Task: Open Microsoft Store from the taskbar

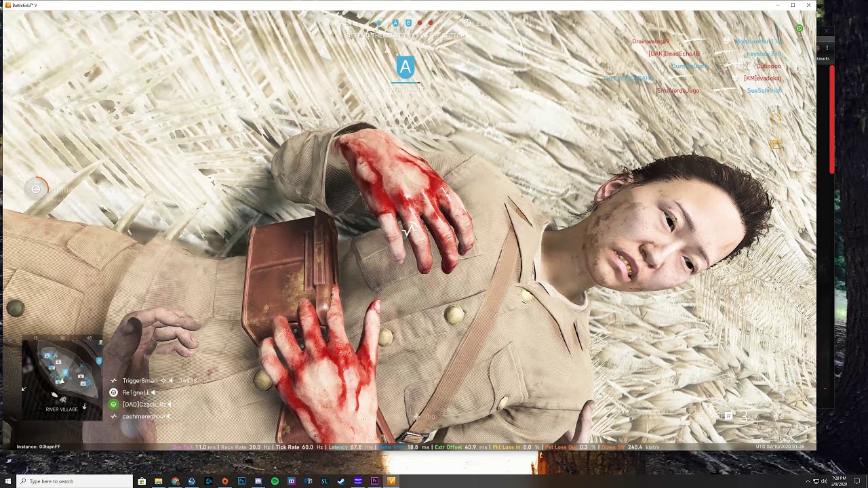Action: 142,481
